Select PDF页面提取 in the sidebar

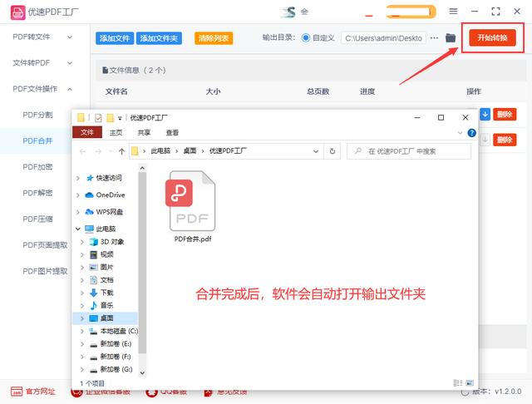pyautogui.click(x=45, y=245)
